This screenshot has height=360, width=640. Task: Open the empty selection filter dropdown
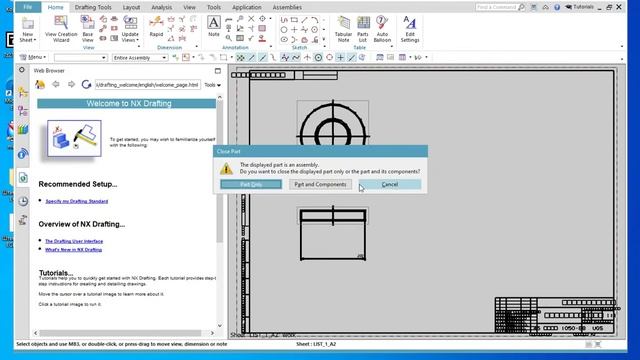80,58
